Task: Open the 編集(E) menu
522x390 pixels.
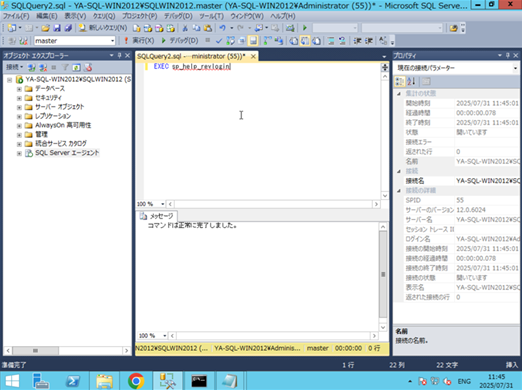Action: point(46,16)
